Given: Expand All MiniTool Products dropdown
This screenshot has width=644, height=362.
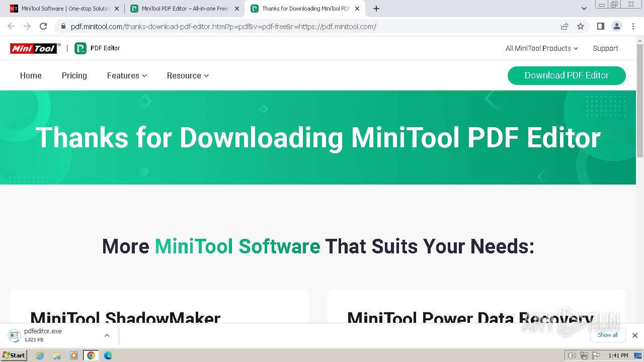Looking at the screenshot, I should click(541, 48).
